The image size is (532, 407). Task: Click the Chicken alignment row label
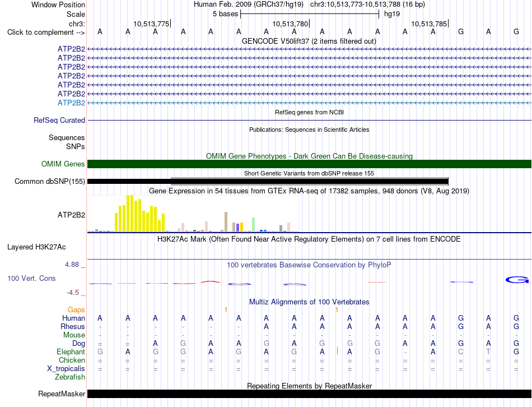tap(72, 360)
